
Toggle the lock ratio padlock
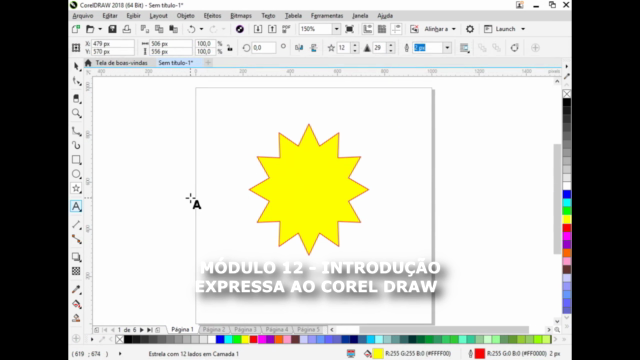(230, 48)
